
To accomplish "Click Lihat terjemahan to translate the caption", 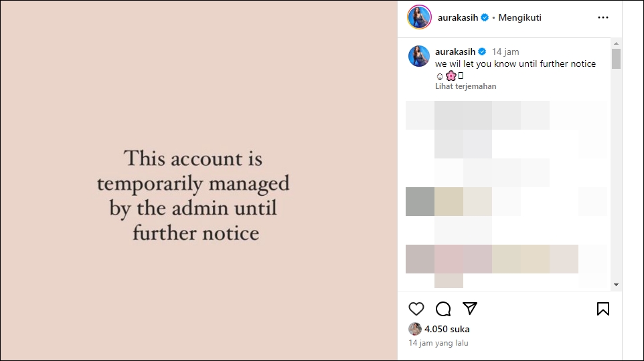I will [x=466, y=86].
